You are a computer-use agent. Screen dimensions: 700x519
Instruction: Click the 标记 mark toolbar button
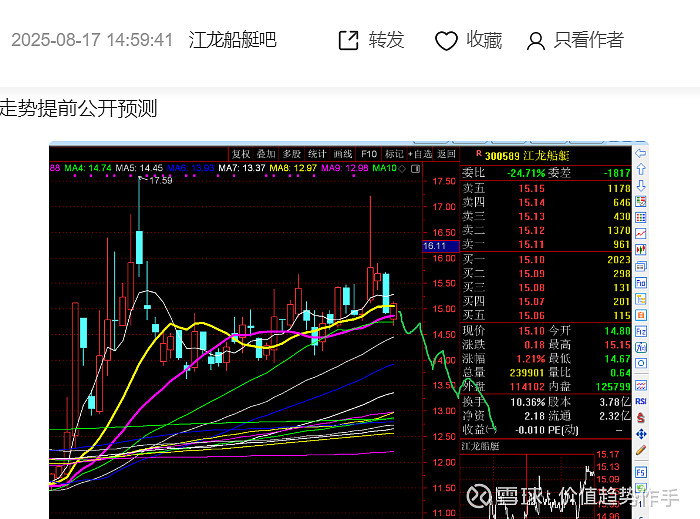[x=394, y=154]
